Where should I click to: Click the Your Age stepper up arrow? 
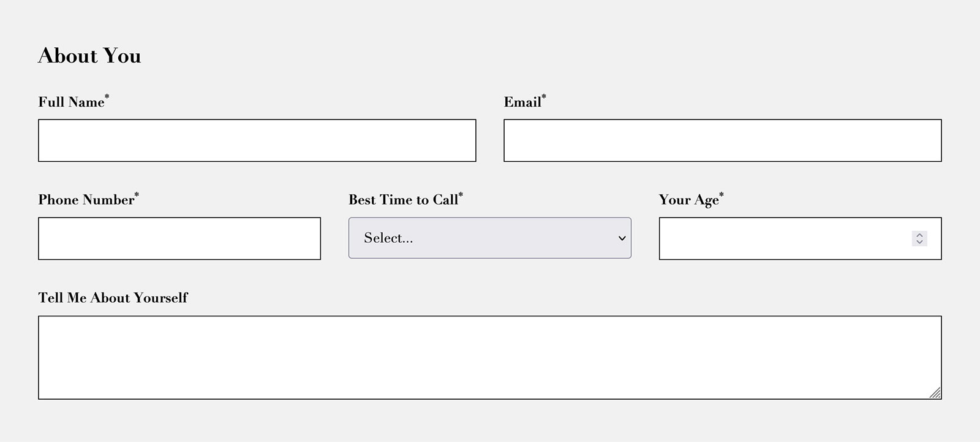[x=919, y=235]
